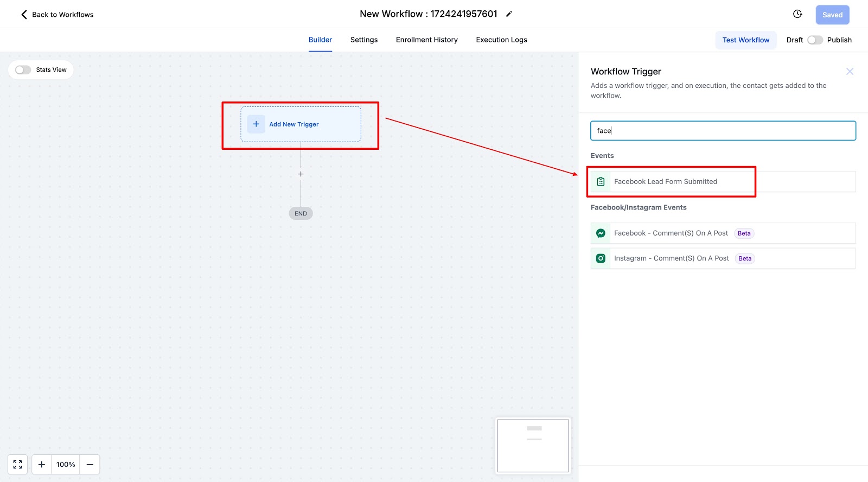The image size is (868, 482).
Task: Switch to the Builder tab
Action: coord(320,40)
